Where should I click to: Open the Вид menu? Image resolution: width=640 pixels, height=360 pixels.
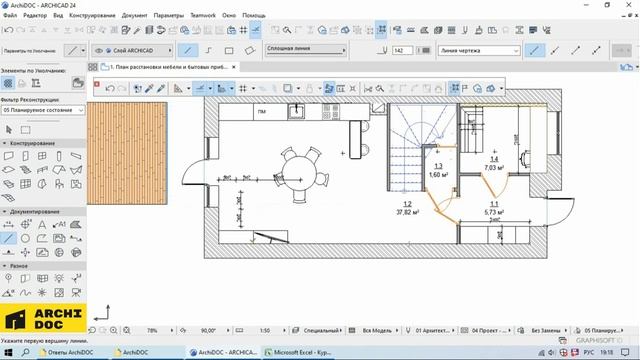58,15
